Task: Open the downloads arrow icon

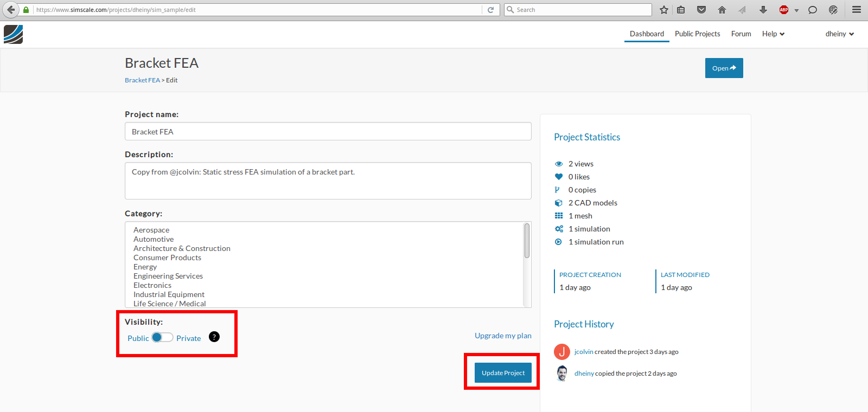Action: coord(763,10)
